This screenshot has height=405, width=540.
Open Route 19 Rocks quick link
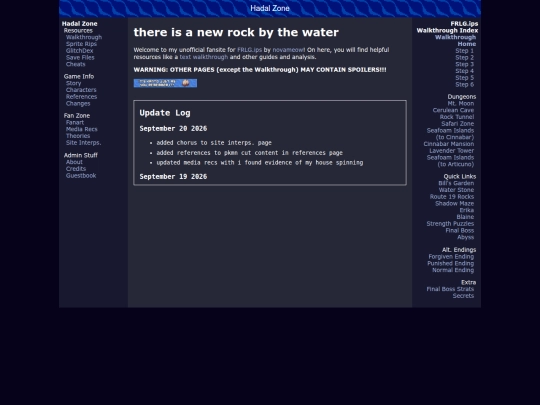coord(452,197)
